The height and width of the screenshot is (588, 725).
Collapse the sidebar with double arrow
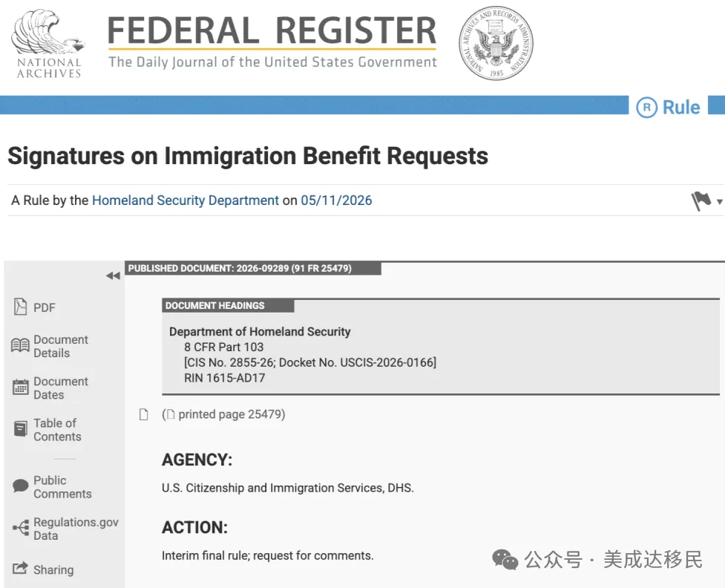coord(113,275)
